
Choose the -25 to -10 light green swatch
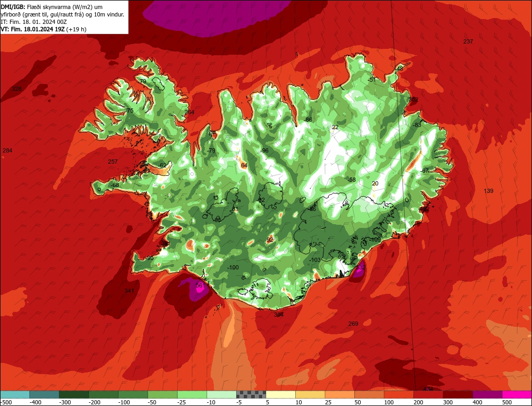coord(192,394)
